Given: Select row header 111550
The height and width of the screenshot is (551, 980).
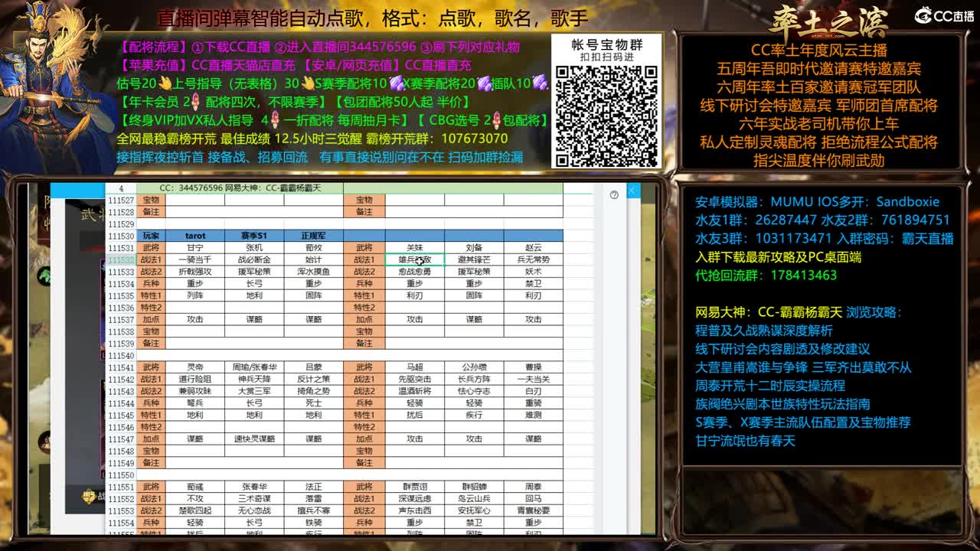Looking at the screenshot, I should (x=121, y=475).
